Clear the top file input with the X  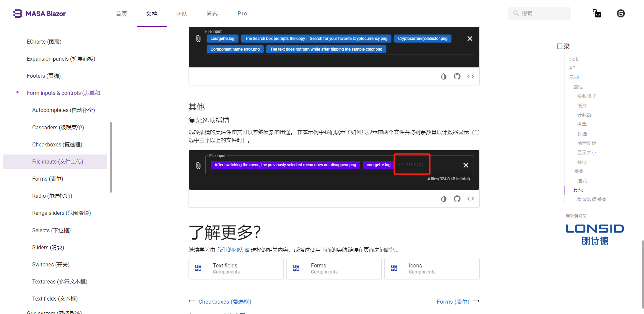pos(470,39)
